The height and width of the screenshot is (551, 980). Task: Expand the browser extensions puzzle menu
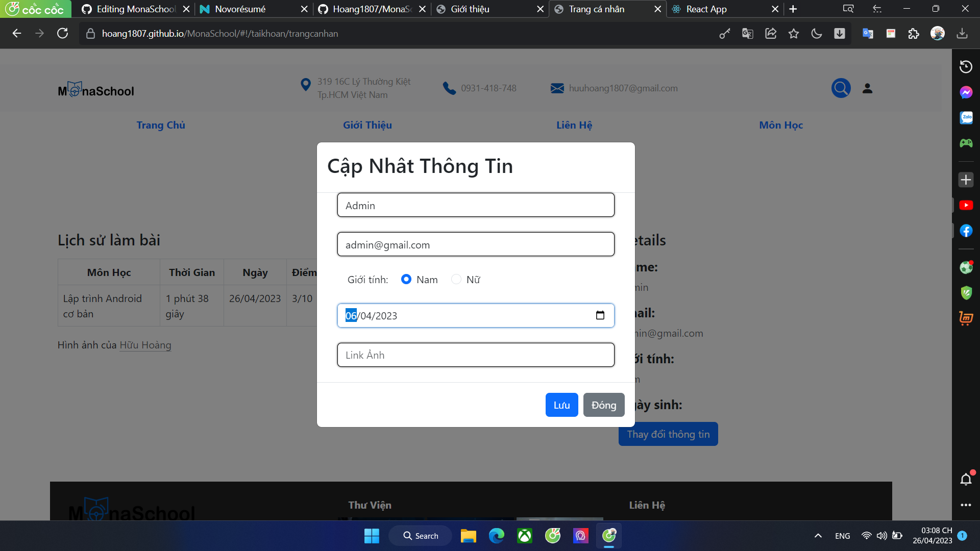coord(914,33)
